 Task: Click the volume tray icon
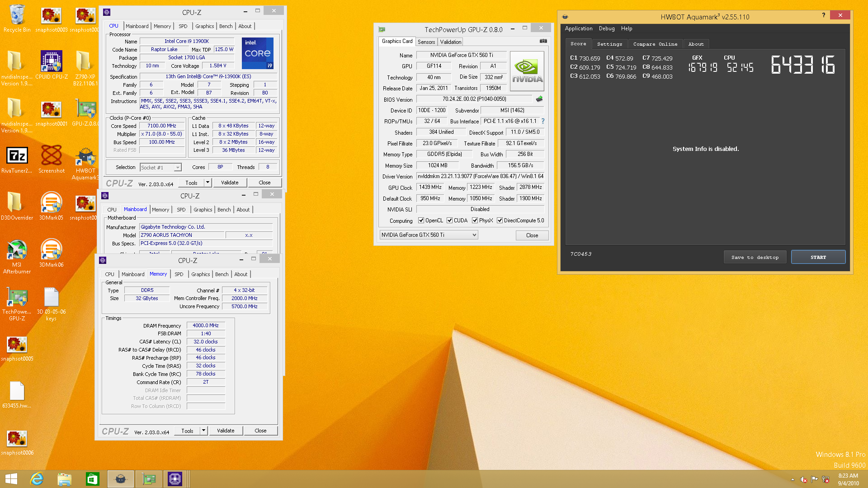pyautogui.click(x=804, y=479)
